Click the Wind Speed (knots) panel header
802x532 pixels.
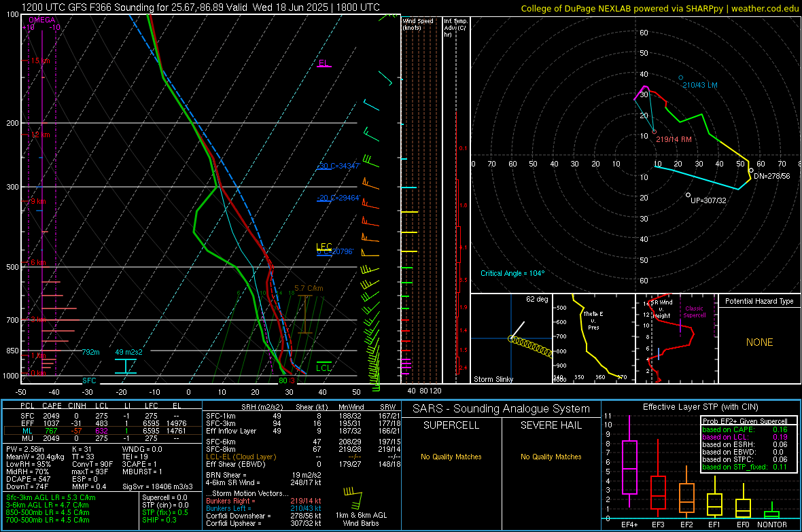[417, 24]
